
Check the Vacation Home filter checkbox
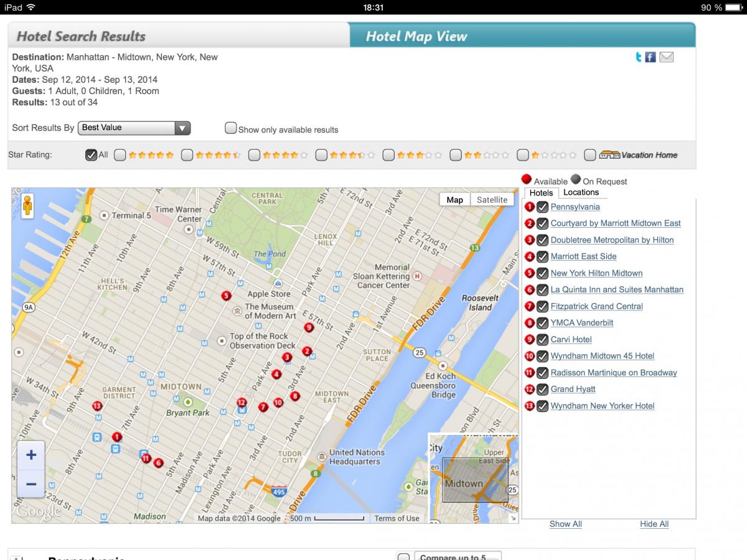(590, 155)
